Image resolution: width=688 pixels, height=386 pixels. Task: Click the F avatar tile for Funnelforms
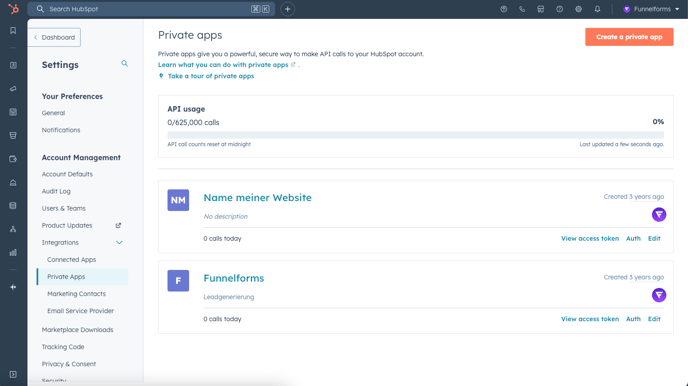pos(178,281)
